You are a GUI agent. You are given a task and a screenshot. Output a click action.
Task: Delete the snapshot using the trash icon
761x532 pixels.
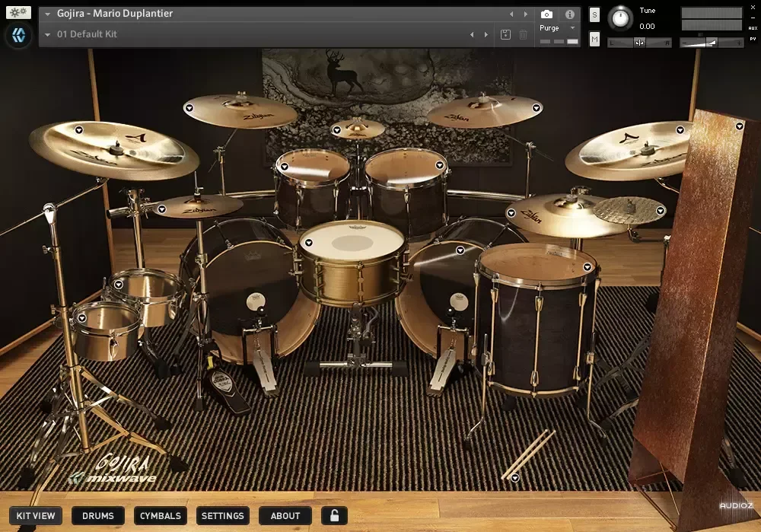[524, 34]
